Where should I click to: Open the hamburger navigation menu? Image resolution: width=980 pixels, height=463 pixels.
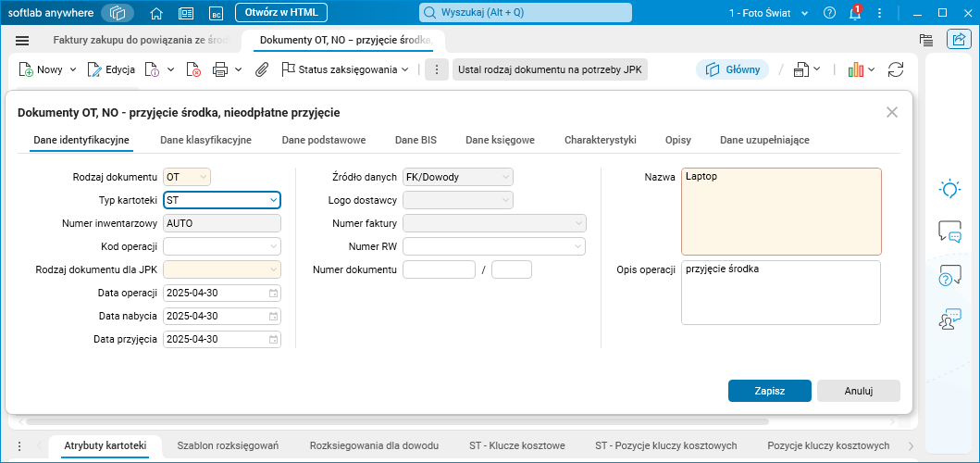(x=22, y=41)
